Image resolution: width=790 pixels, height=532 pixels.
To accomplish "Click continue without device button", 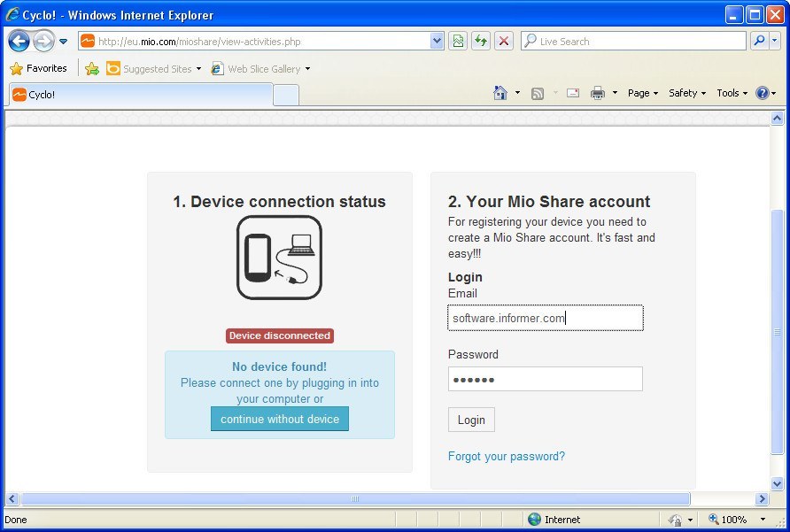I will click(x=280, y=420).
